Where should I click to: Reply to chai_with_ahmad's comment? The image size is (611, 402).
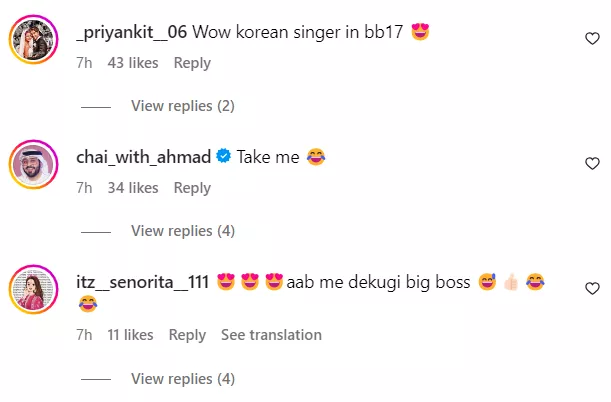pos(192,188)
